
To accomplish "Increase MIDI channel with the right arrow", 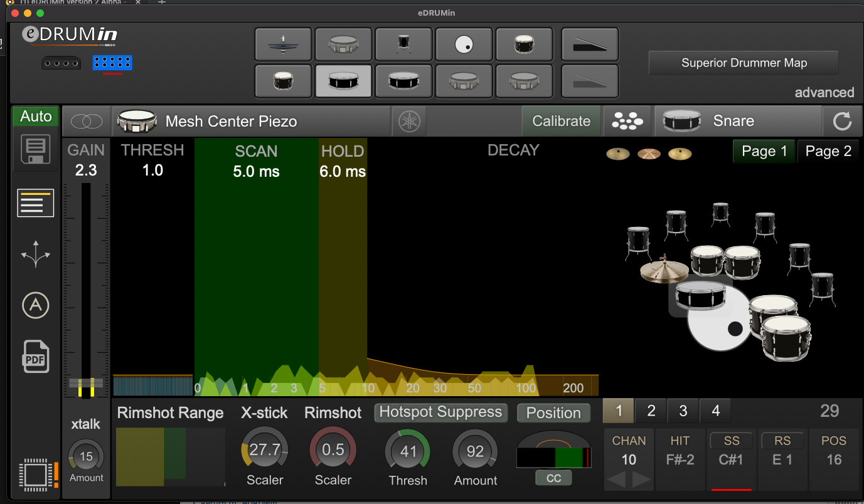I will [641, 481].
